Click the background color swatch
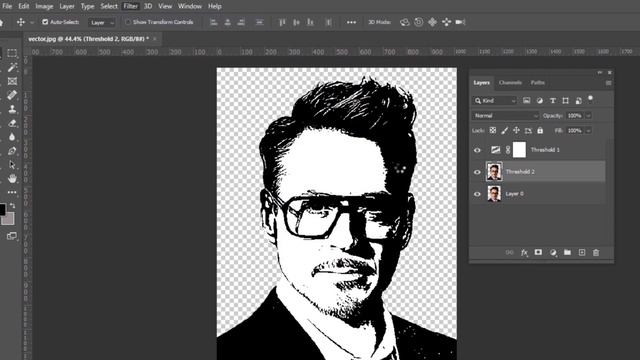The width and height of the screenshot is (640, 360). [9, 219]
